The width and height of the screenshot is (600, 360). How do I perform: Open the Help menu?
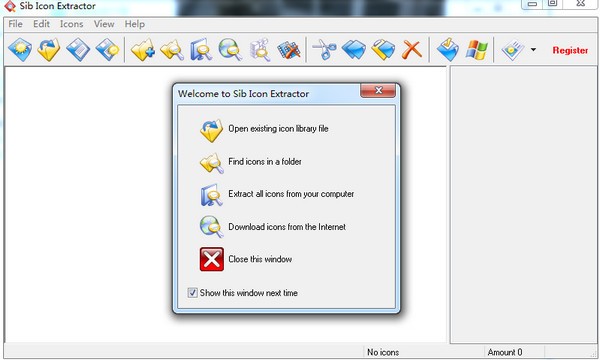point(135,24)
